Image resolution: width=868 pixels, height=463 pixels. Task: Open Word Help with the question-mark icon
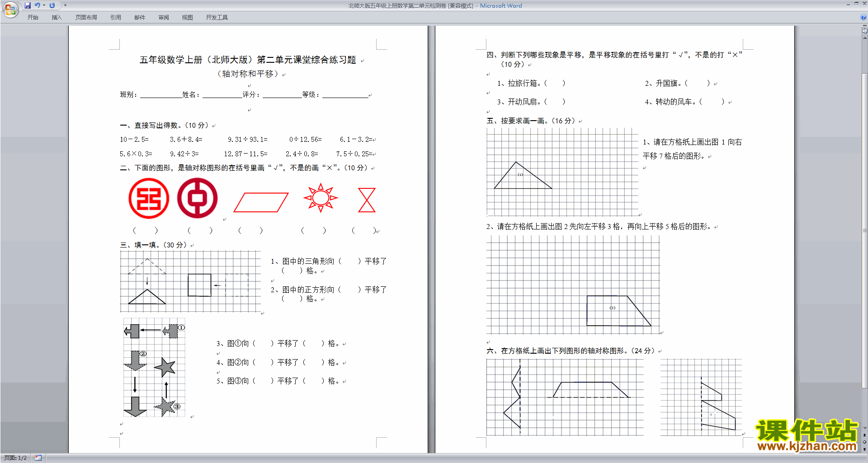[863, 18]
